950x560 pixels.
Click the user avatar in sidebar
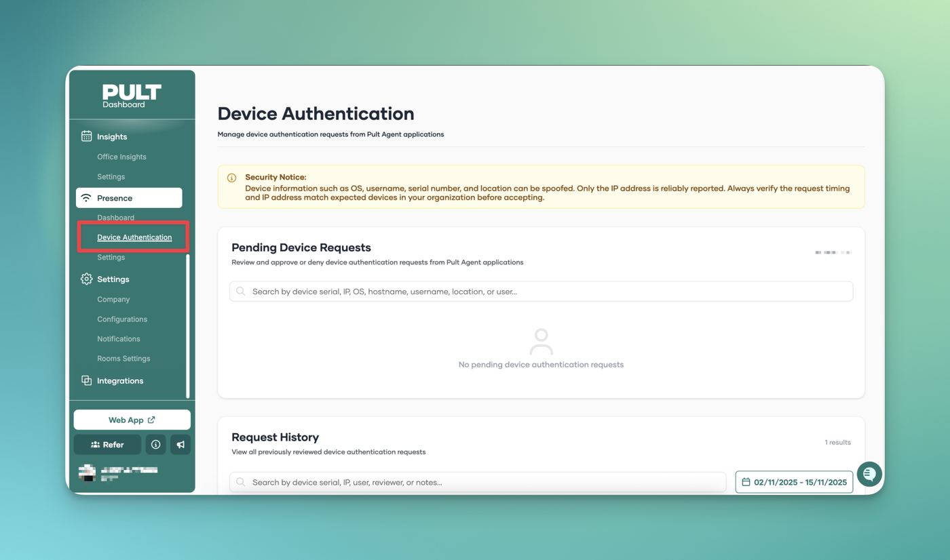tap(87, 473)
